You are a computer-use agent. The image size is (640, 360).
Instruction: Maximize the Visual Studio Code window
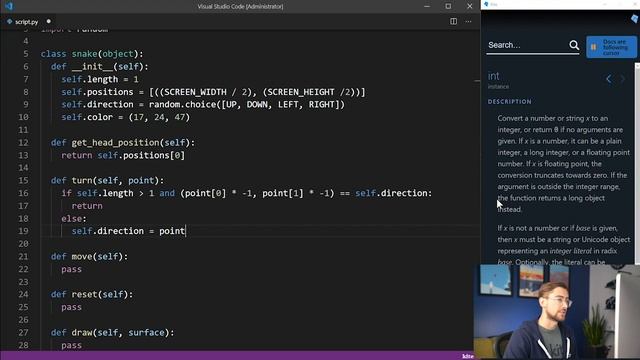448,6
